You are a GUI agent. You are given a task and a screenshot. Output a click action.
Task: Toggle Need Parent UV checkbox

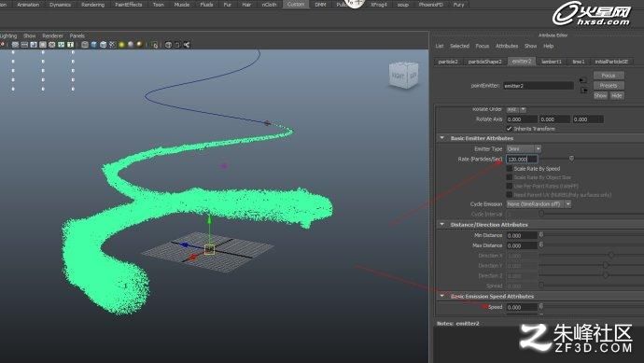click(510, 195)
